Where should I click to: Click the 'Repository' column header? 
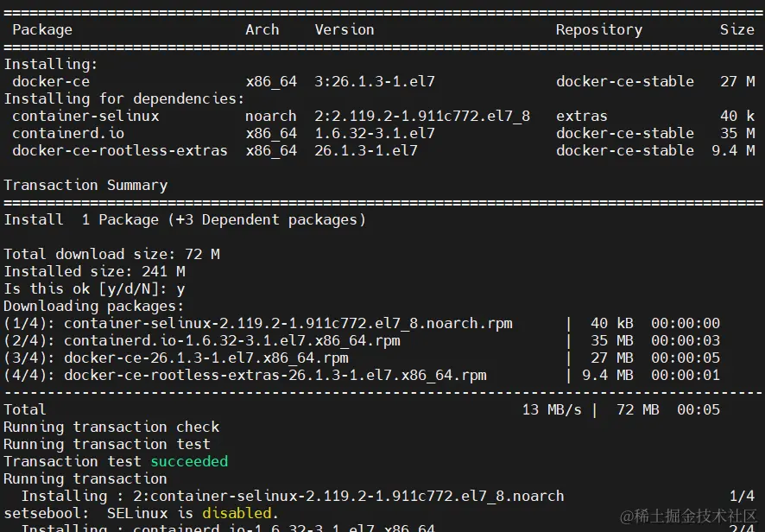point(599,29)
